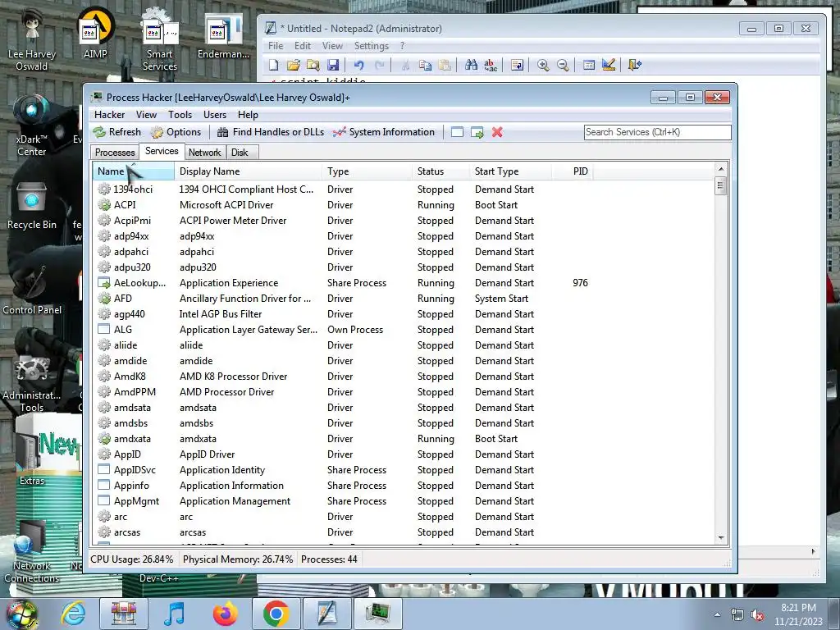Screen dimensions: 840x630
Task: Open Find Handles or DLLs
Action: coord(271,132)
